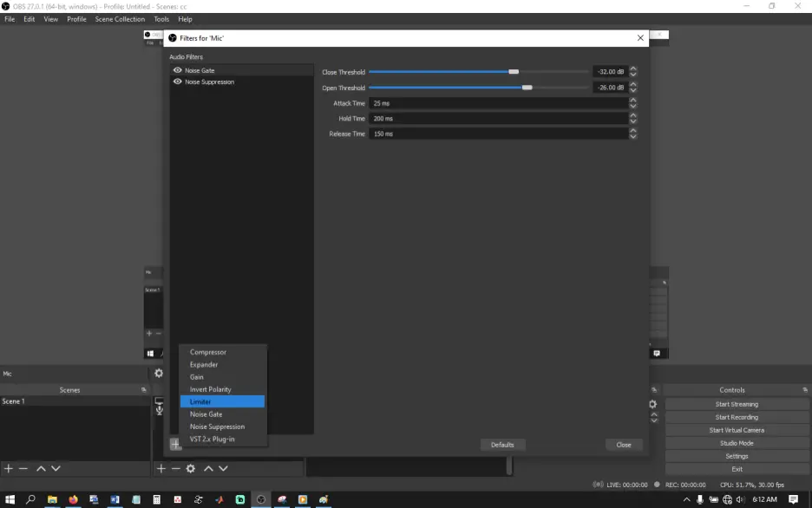Toggle visibility of the Noise Suppression filter
The image size is (812, 508).
point(176,81)
